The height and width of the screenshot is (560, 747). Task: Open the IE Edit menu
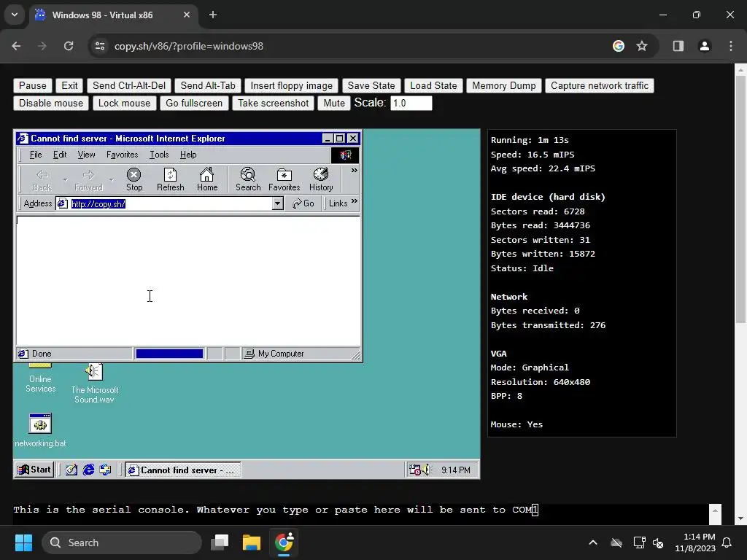point(60,155)
